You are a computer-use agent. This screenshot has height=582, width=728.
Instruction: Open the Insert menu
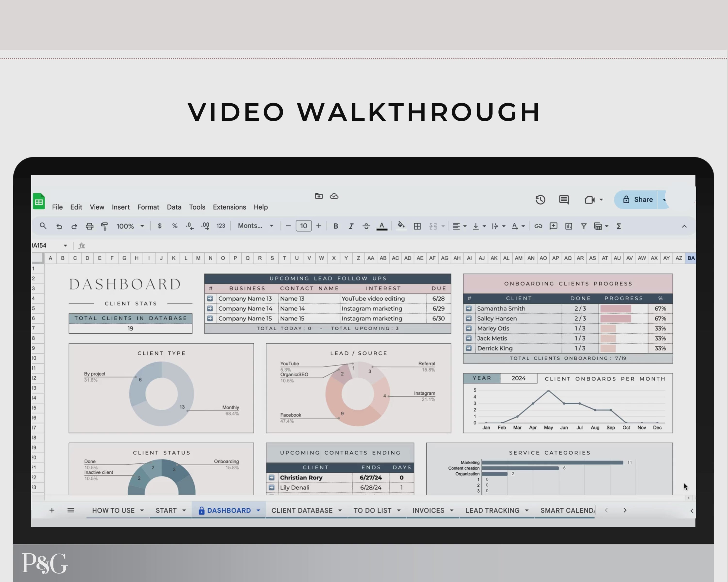click(121, 207)
